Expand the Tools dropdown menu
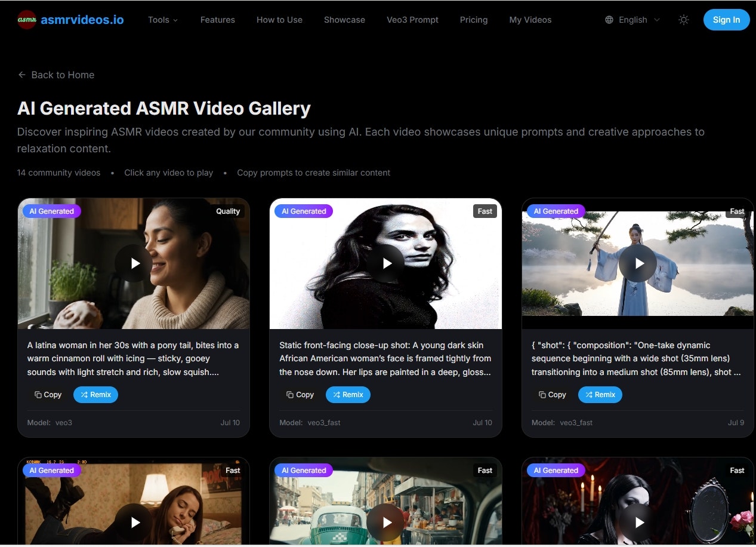Screen dimensions: 756x547 click(163, 20)
